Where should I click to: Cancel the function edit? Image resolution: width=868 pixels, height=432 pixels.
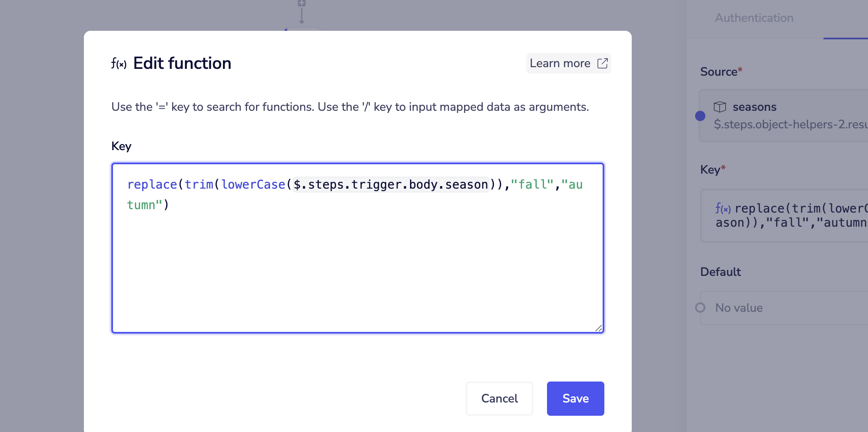(x=499, y=398)
